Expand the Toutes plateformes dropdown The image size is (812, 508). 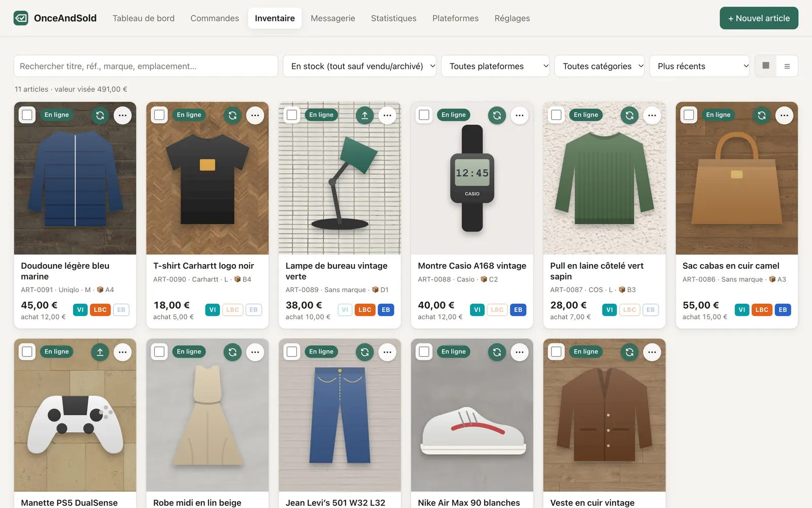pos(495,66)
